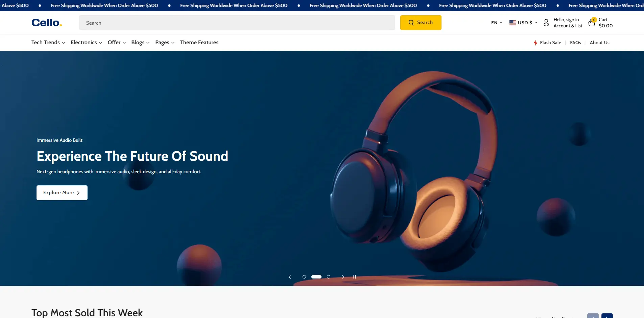Viewport: 644px width, 318px height.
Task: Click inside the Search input field
Action: click(x=237, y=22)
